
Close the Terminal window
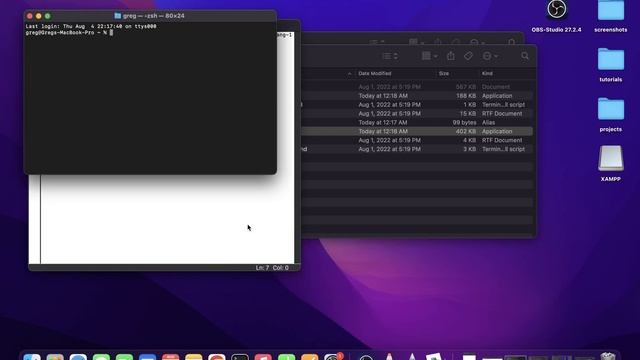coord(29,16)
